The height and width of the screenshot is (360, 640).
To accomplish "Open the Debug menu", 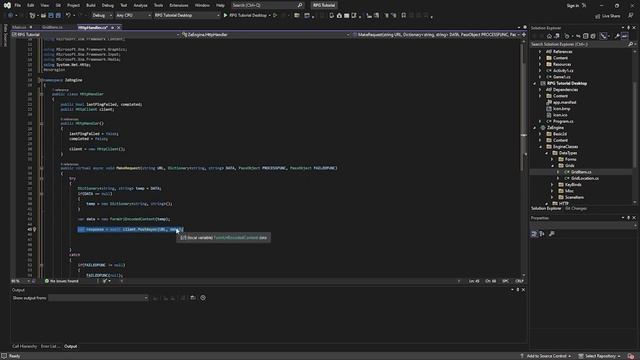I will coord(108,5).
